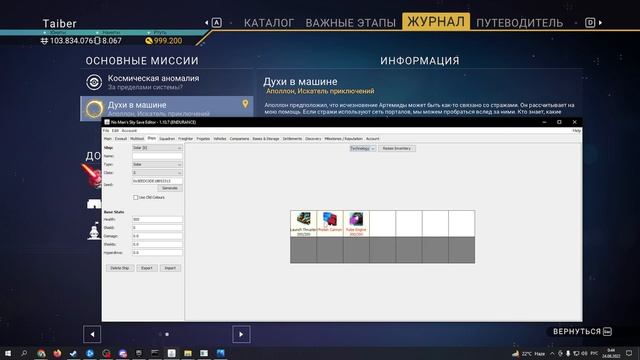Viewport: 640px width, 360px height.
Task: Open the ПУТЕВОДИТЕЛЬ tab in game
Action: coord(520,23)
